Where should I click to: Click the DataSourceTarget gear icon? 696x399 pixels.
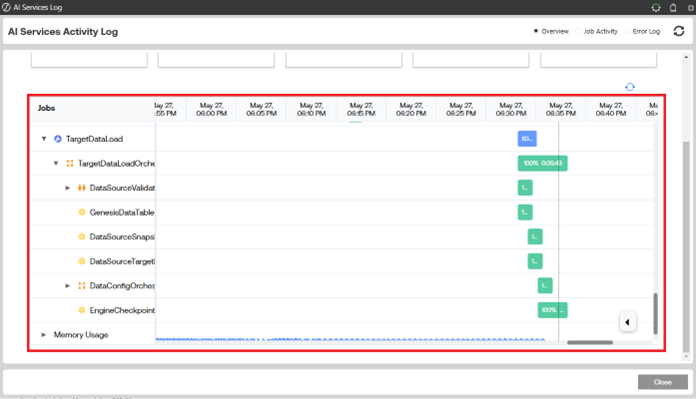82,261
